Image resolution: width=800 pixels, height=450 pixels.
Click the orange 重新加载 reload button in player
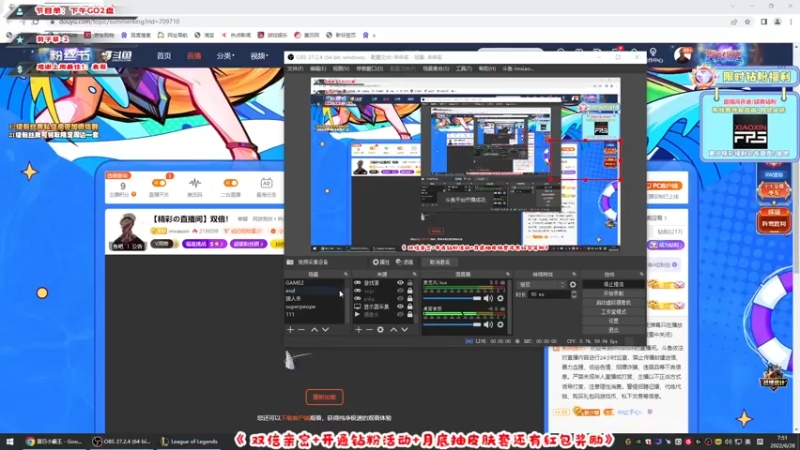324,397
